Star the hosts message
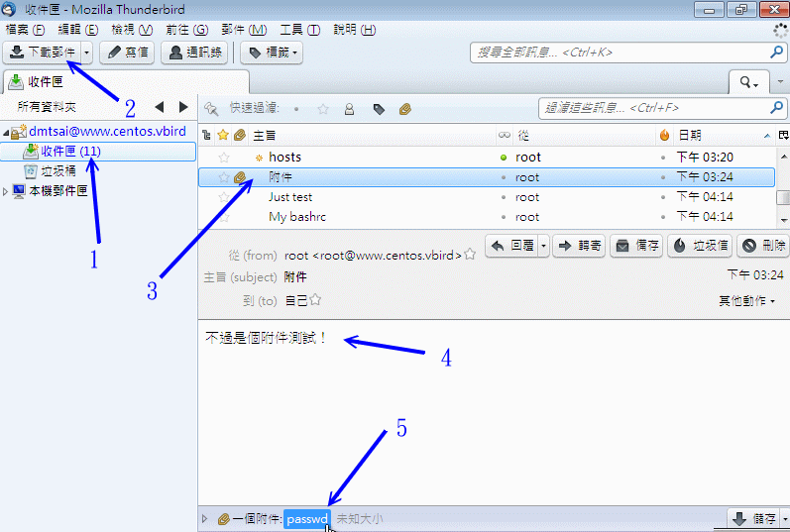 [x=224, y=158]
